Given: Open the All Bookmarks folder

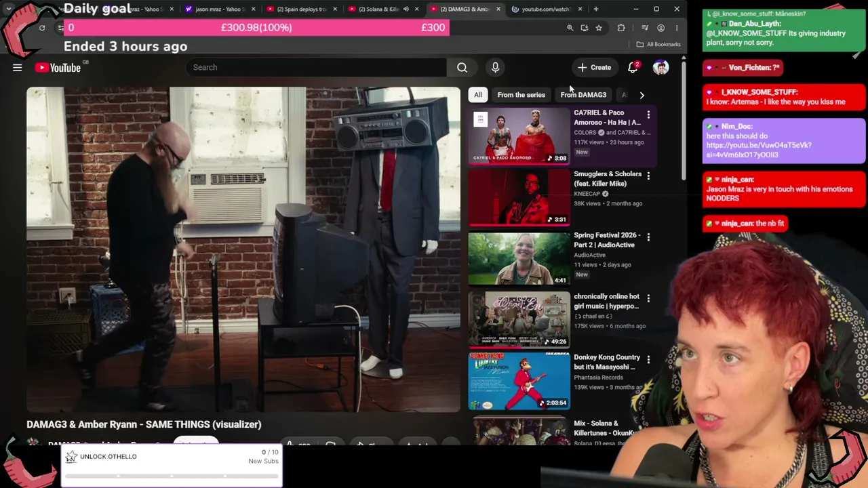Looking at the screenshot, I should [658, 44].
